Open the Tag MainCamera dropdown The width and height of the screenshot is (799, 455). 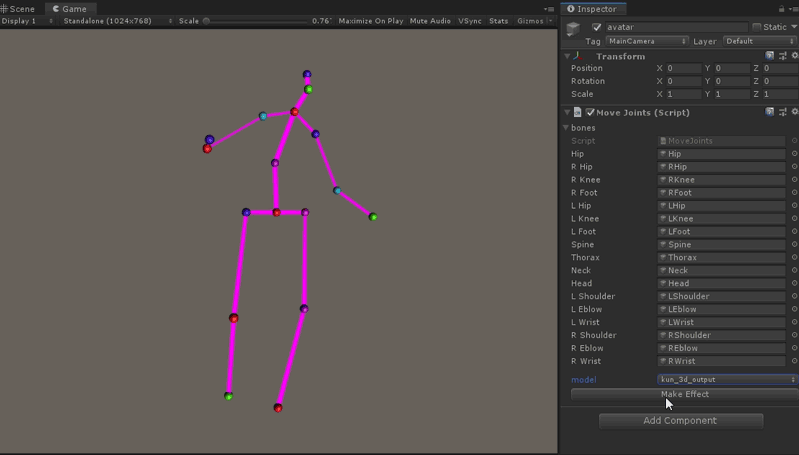pyautogui.click(x=647, y=41)
